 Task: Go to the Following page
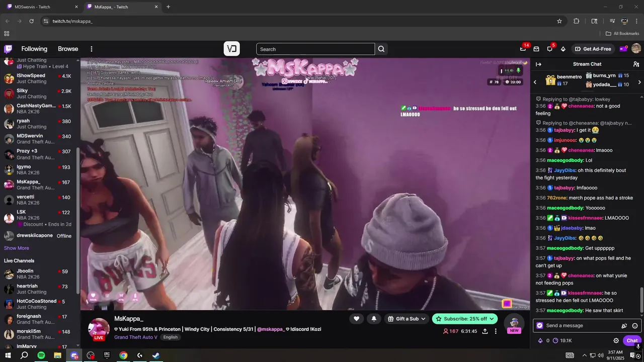pos(34,49)
